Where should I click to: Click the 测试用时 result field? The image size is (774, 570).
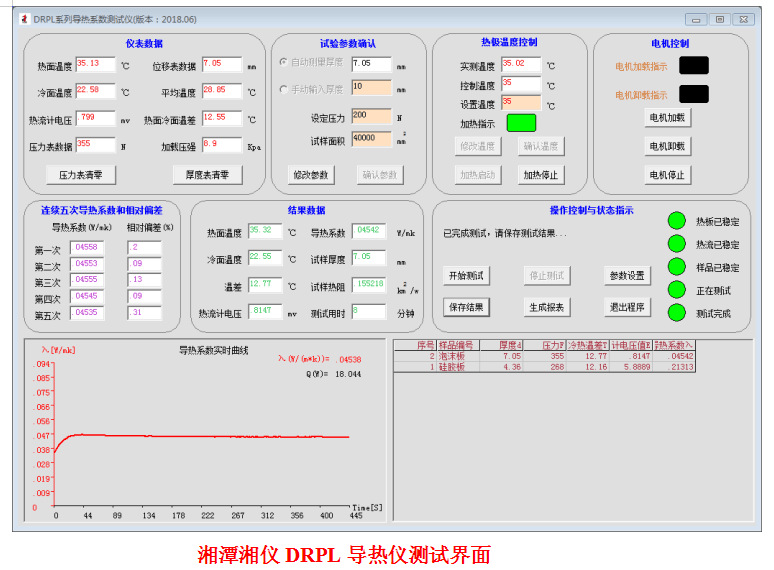coord(369,311)
